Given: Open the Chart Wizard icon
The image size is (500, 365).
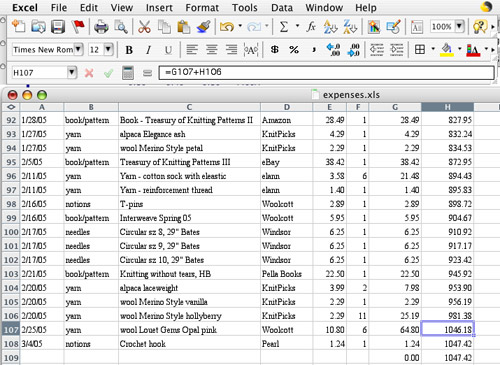Looking at the screenshot, I should 374,27.
